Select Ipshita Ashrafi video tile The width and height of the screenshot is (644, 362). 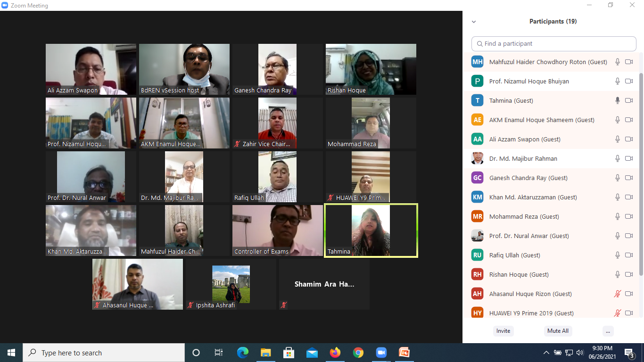coord(231,284)
